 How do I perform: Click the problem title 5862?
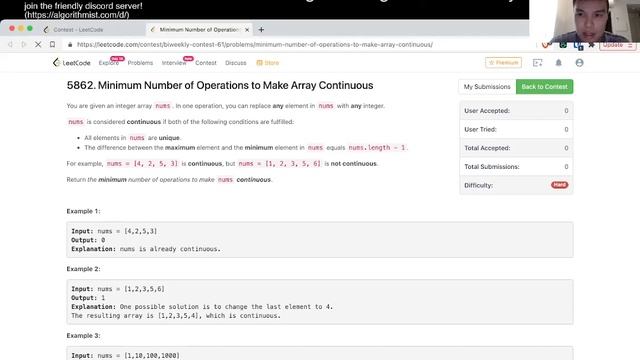pos(220,85)
